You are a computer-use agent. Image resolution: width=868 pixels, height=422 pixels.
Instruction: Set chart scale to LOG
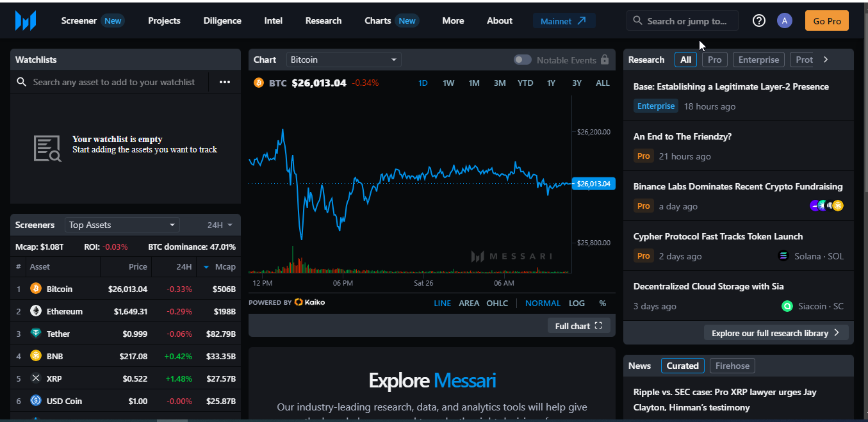point(577,303)
